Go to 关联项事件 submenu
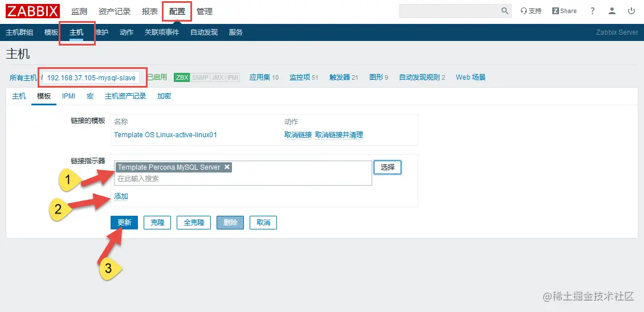 click(x=162, y=32)
